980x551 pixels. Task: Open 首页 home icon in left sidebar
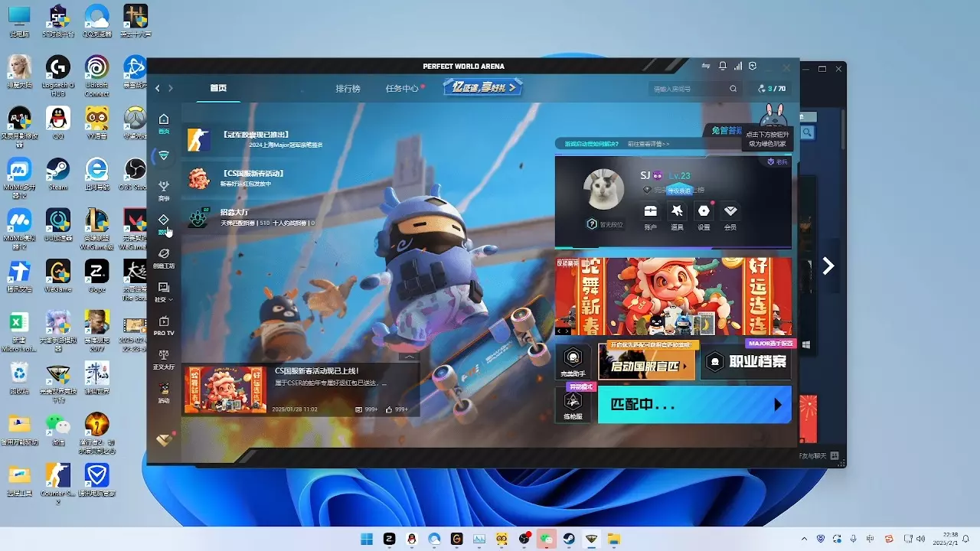[163, 123]
